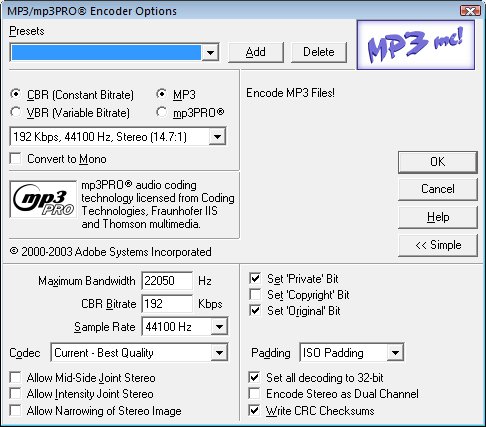486x427 pixels.
Task: Switch to Simple view button
Action: [x=438, y=245]
